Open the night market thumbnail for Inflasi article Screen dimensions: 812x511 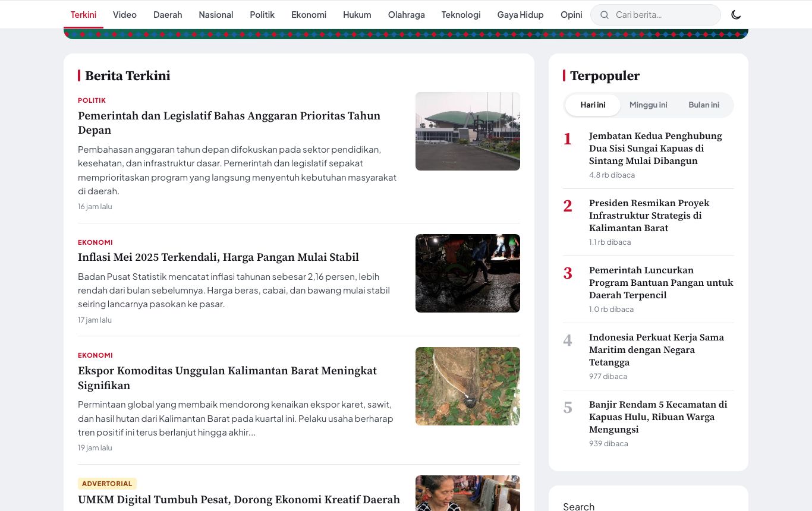pos(468,273)
